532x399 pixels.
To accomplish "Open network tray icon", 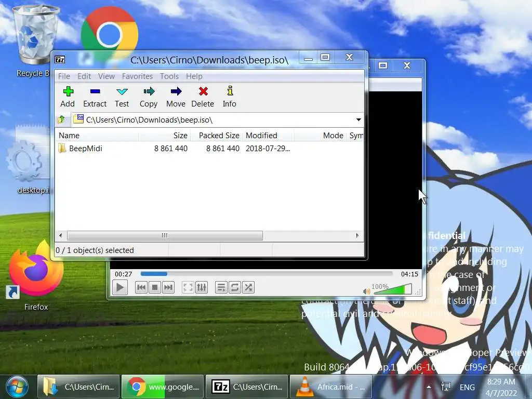I will [x=445, y=387].
